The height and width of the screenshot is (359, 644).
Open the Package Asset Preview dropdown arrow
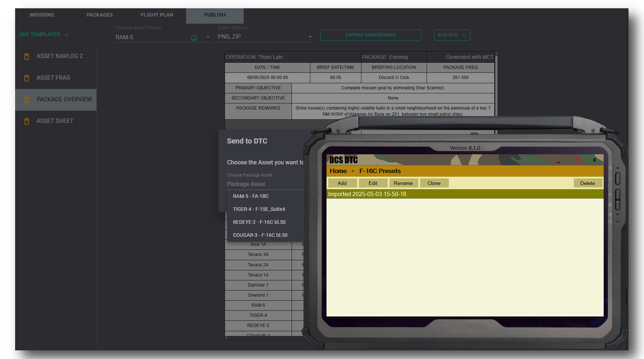(x=208, y=37)
